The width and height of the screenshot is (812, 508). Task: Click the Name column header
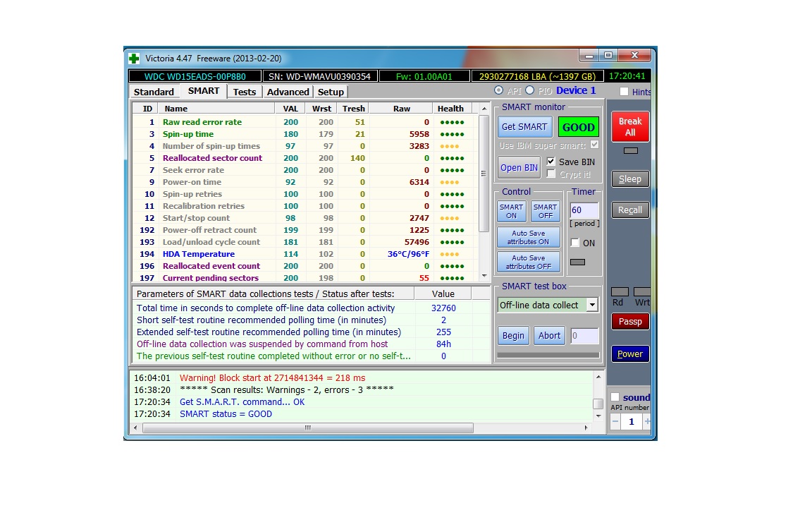(x=216, y=109)
